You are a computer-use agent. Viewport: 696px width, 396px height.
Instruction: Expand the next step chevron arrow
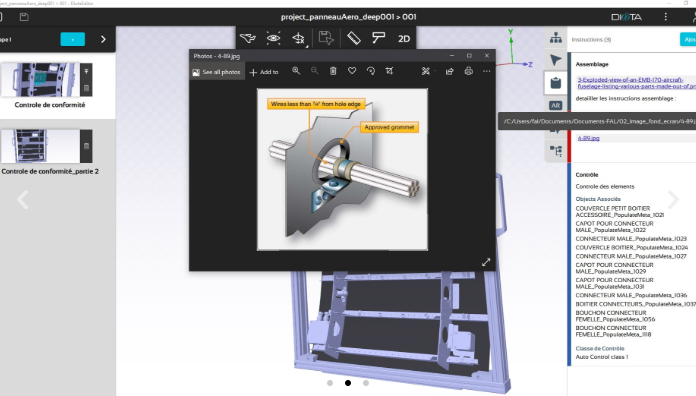tap(103, 39)
